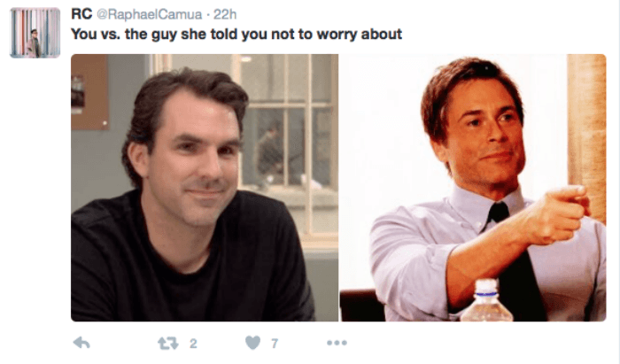Click the corkboard in the left photo
Screen dimensions: 620x364
(90, 92)
